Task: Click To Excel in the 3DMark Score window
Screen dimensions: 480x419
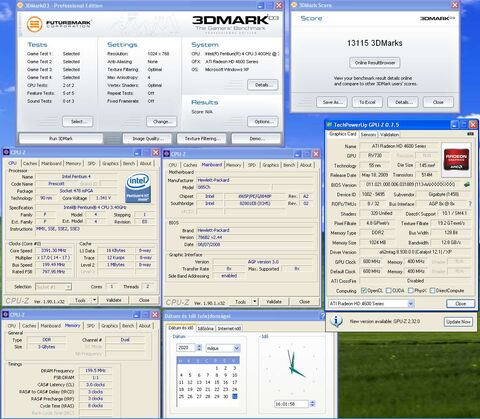Action: click(x=367, y=102)
